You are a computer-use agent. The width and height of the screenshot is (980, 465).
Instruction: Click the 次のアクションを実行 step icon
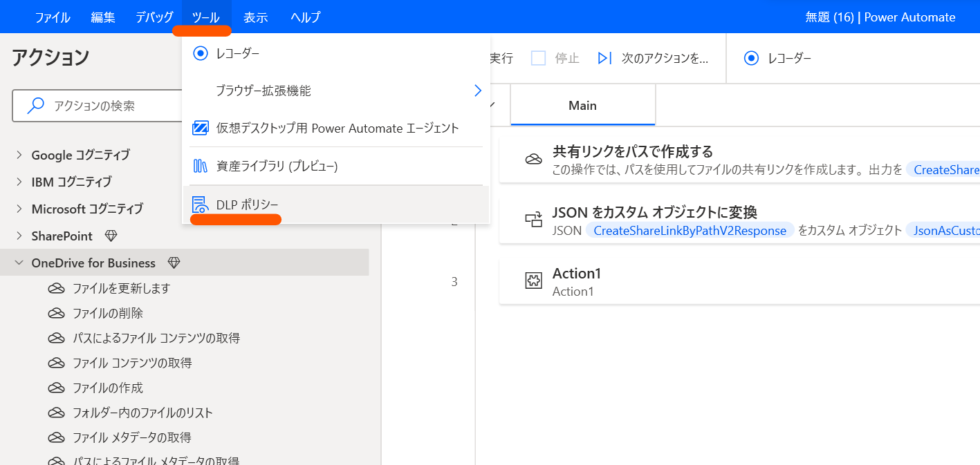pos(605,58)
